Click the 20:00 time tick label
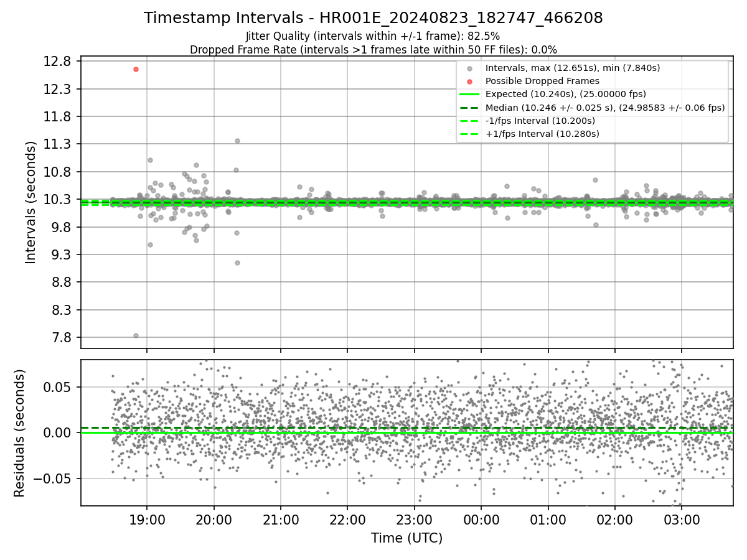This screenshot has height=560, width=747. [214, 519]
